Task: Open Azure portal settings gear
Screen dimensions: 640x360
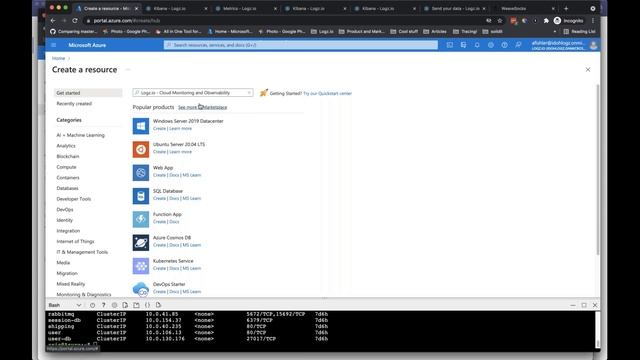Action: [x=491, y=45]
